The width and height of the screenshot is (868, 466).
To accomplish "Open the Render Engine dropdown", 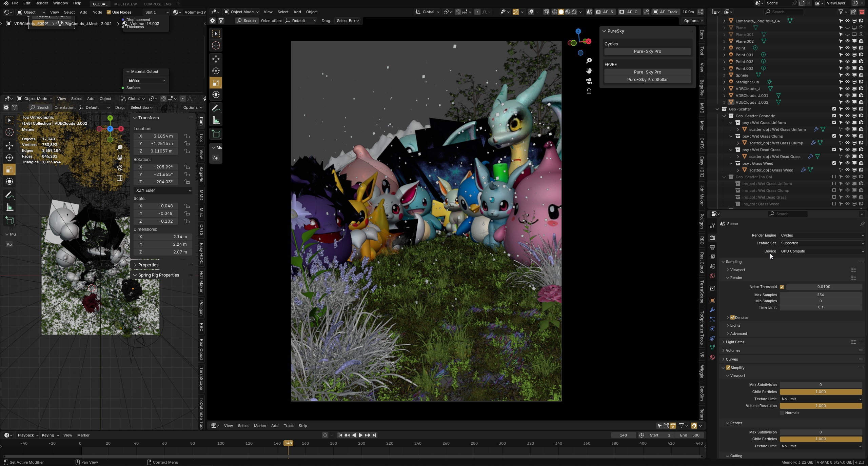I will click(x=822, y=235).
